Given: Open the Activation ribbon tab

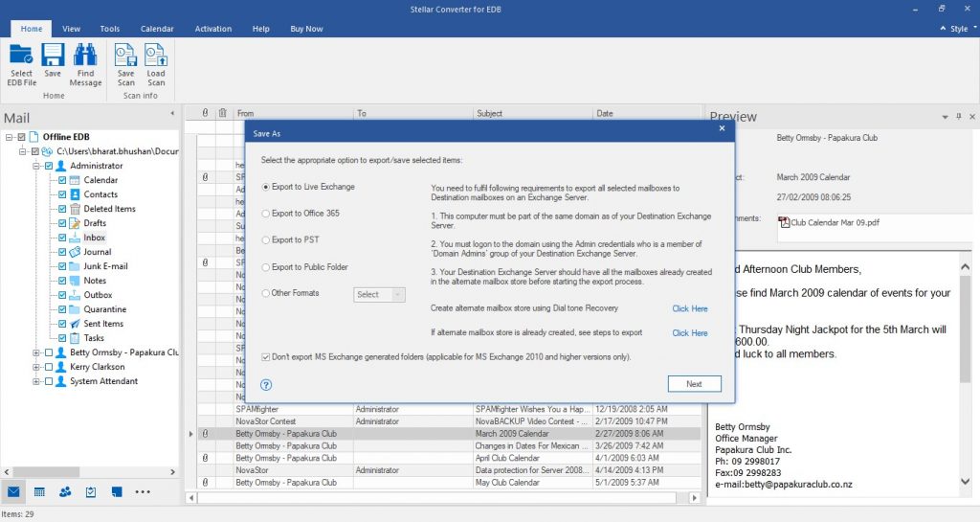Looking at the screenshot, I should coord(213,29).
